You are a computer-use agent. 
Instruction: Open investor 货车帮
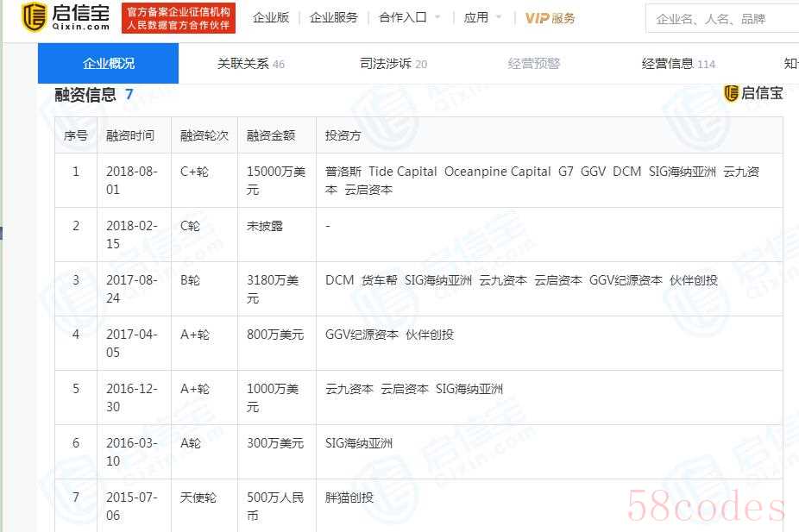click(379, 280)
